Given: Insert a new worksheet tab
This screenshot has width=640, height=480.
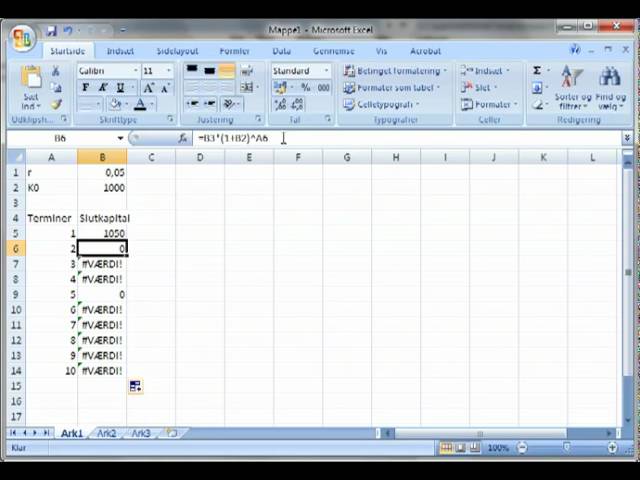Looking at the screenshot, I should pyautogui.click(x=172, y=433).
